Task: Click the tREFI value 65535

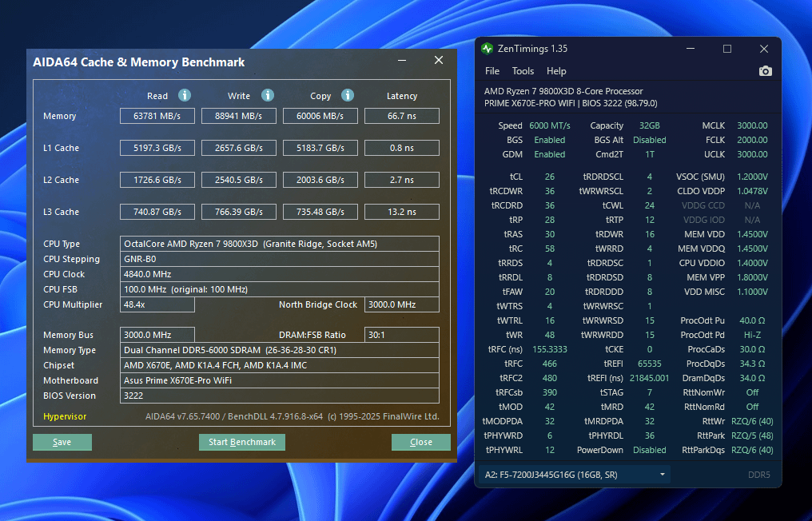Action: pos(650,364)
